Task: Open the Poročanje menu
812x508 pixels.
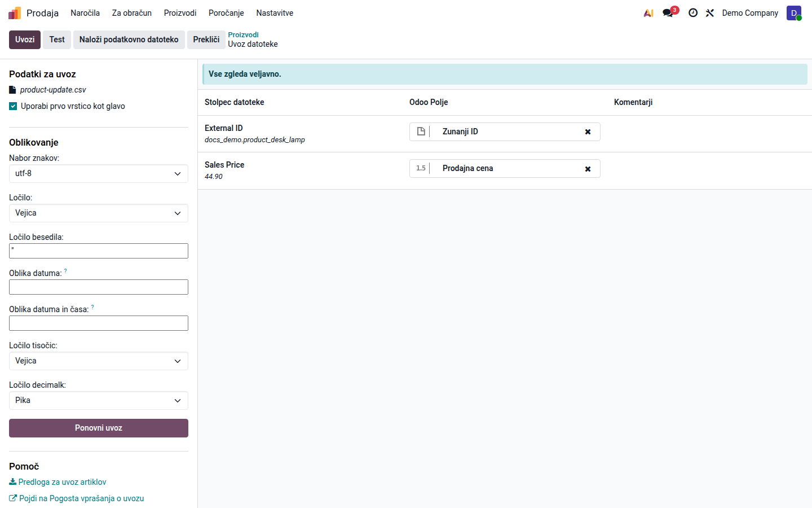Action: click(226, 13)
